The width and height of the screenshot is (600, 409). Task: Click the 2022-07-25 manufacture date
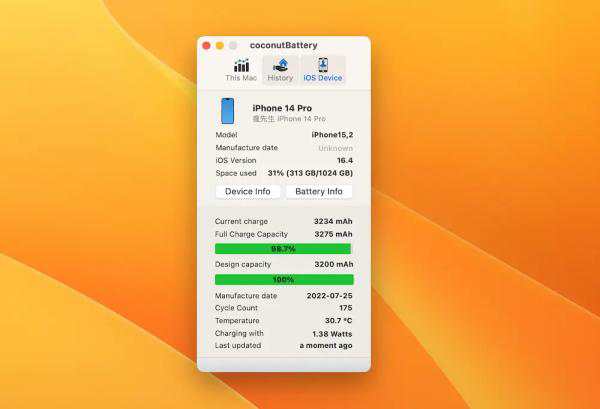click(x=329, y=296)
